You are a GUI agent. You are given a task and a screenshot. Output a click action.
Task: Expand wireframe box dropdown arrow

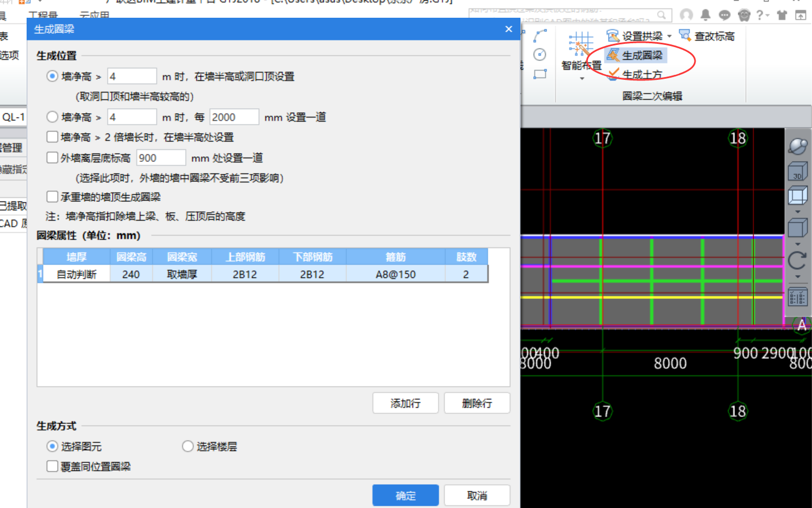pyautogui.click(x=798, y=212)
